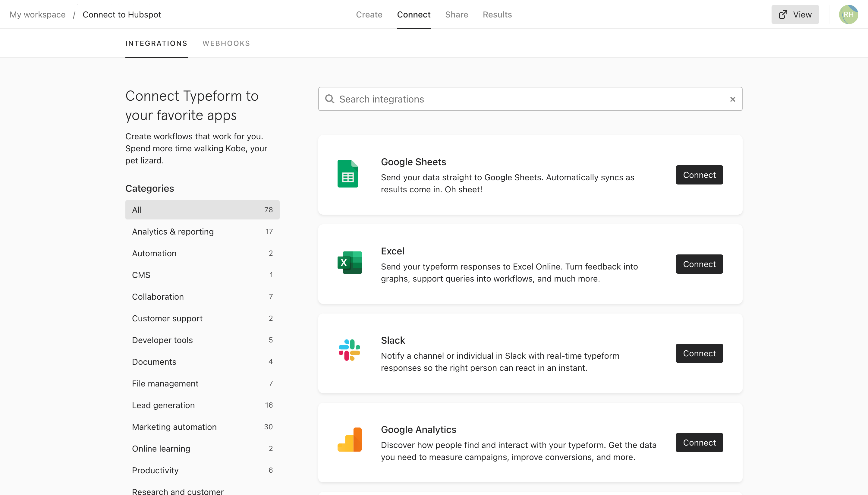The image size is (868, 495).
Task: Filter by CMS category
Action: coord(202,275)
